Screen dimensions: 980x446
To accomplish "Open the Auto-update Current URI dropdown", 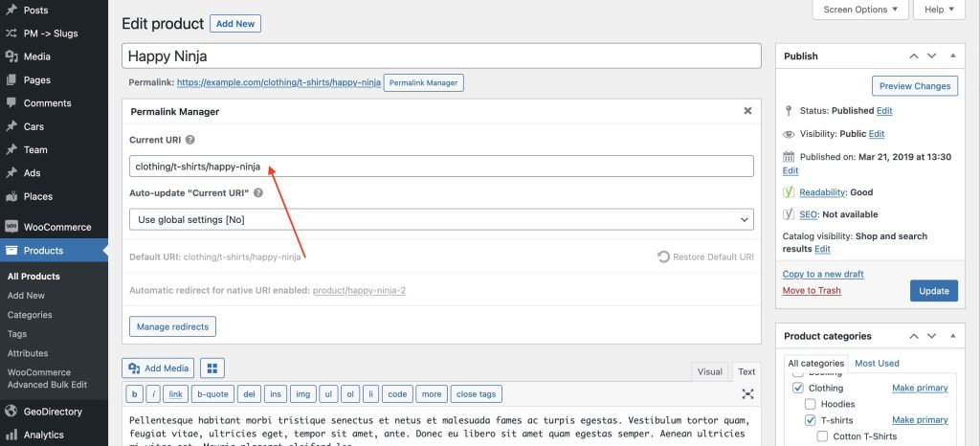I will [441, 220].
